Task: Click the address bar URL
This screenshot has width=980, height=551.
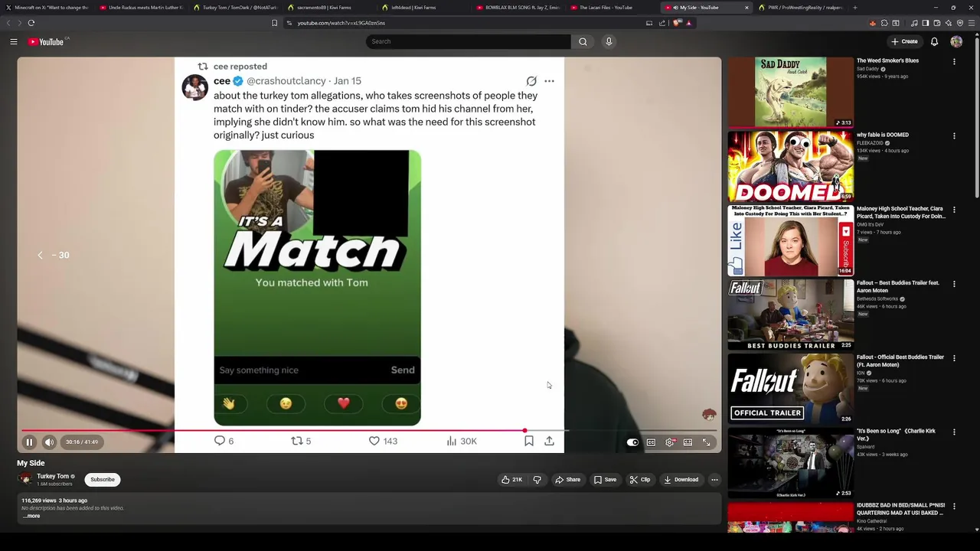Action: click(341, 23)
